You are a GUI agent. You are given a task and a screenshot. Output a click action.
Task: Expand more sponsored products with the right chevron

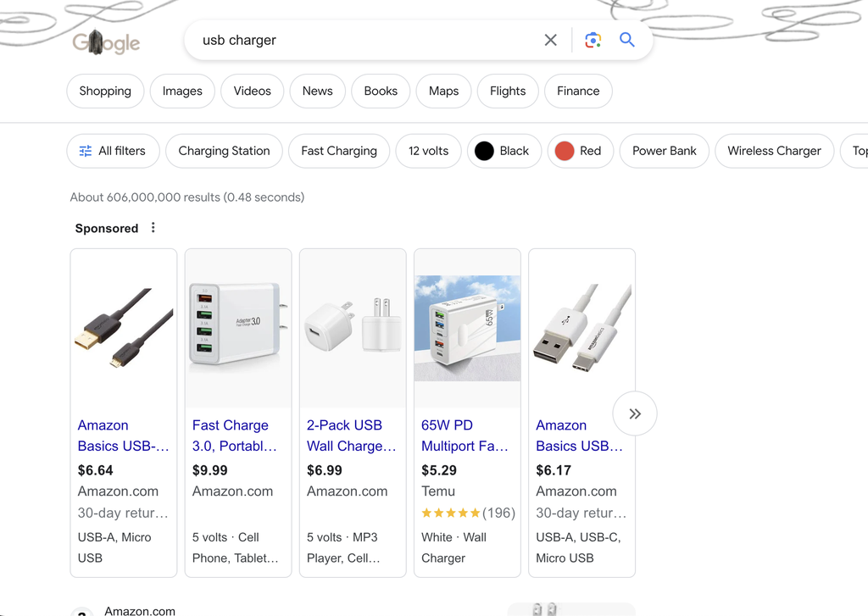634,413
